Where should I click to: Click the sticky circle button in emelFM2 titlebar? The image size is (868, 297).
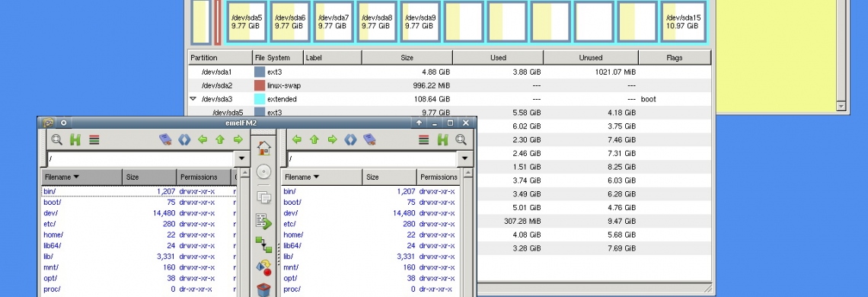point(64,123)
